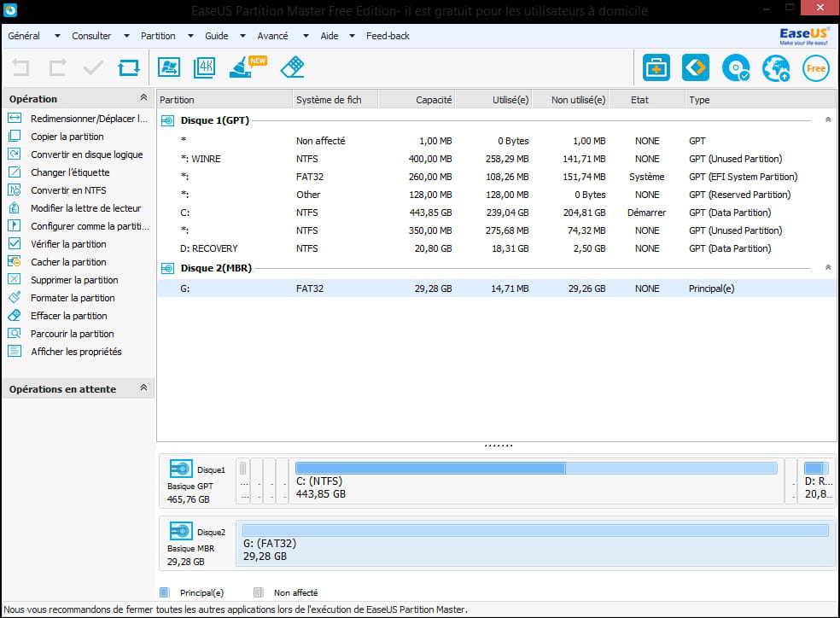Collapse the Opération panel
840x618 pixels.
click(143, 97)
